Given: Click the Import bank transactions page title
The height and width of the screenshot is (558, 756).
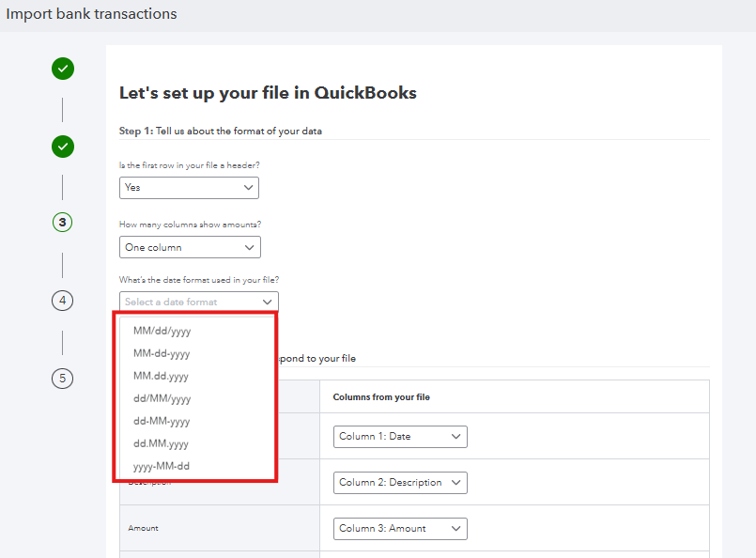Looking at the screenshot, I should coord(91,14).
